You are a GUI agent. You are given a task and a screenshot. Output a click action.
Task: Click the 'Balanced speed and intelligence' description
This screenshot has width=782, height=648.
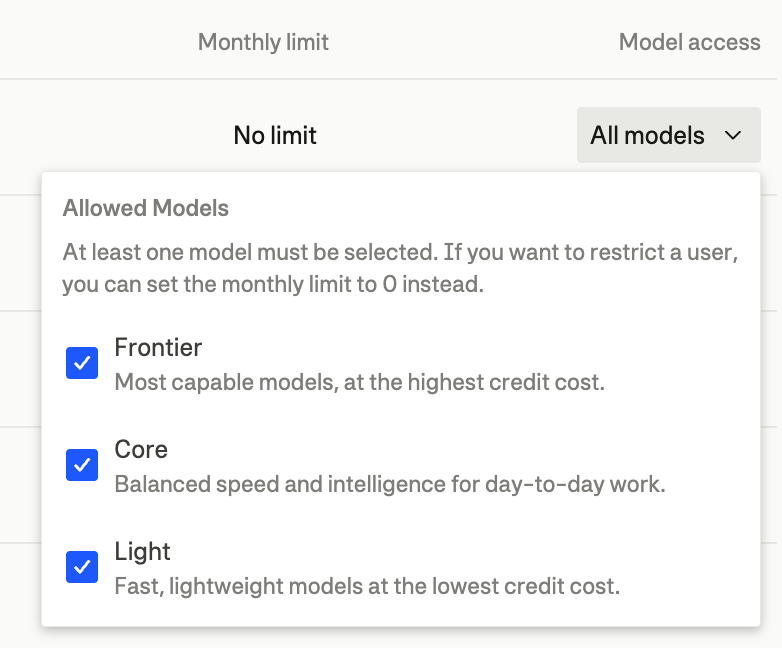click(390, 484)
